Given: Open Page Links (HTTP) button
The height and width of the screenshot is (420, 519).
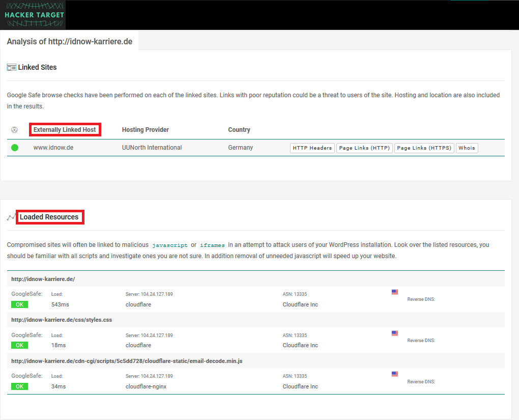Looking at the screenshot, I should (364, 148).
